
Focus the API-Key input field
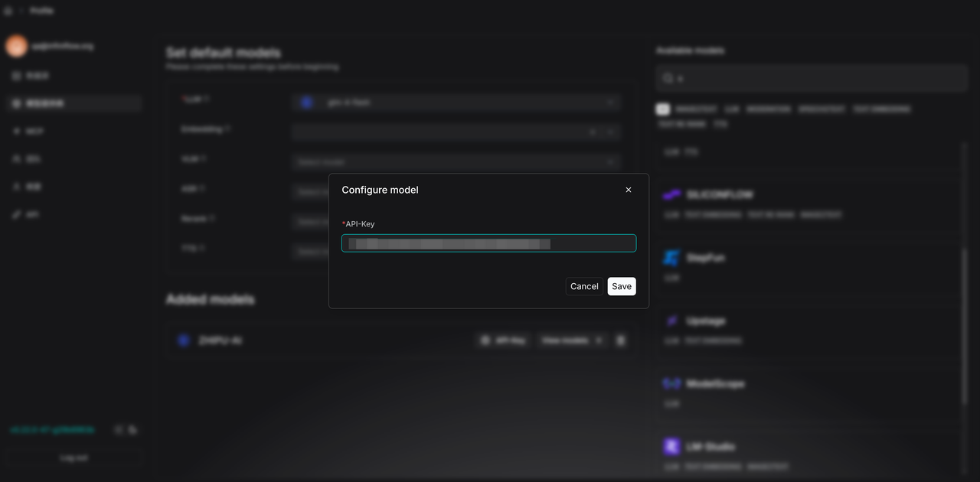pos(488,243)
